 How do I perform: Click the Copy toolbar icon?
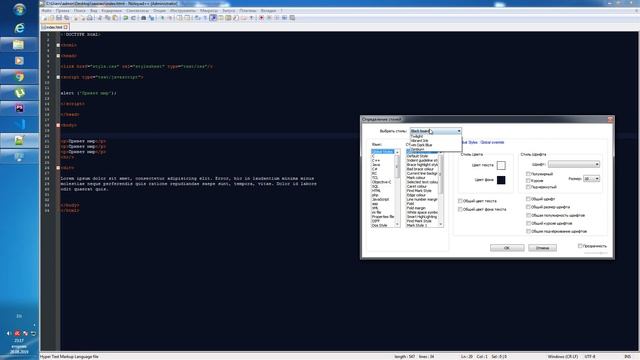pyautogui.click(x=107, y=18)
